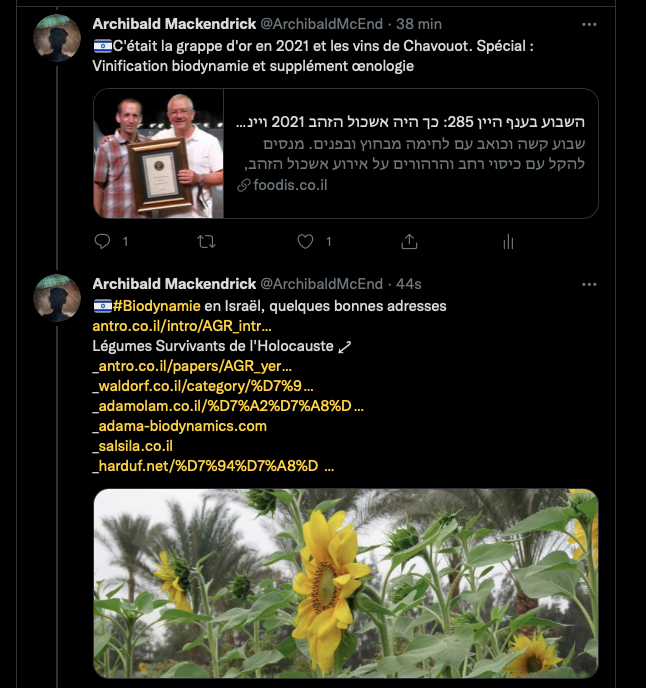
Task: Enlarge the sunflower photo
Action: (x=345, y=584)
